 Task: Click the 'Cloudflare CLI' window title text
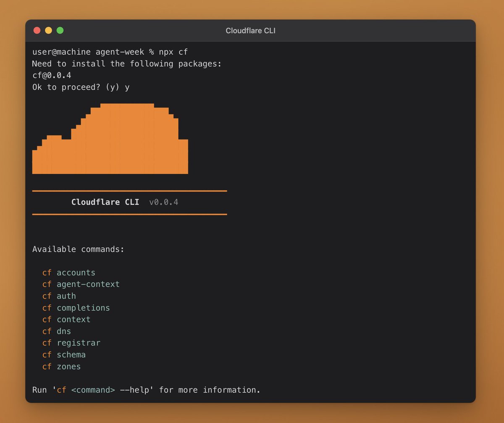pyautogui.click(x=251, y=31)
